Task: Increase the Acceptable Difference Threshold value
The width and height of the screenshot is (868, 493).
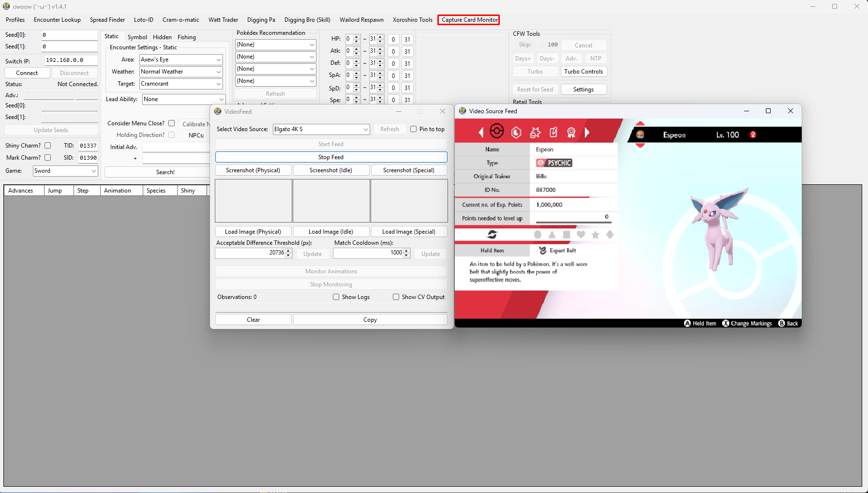Action: pos(289,251)
